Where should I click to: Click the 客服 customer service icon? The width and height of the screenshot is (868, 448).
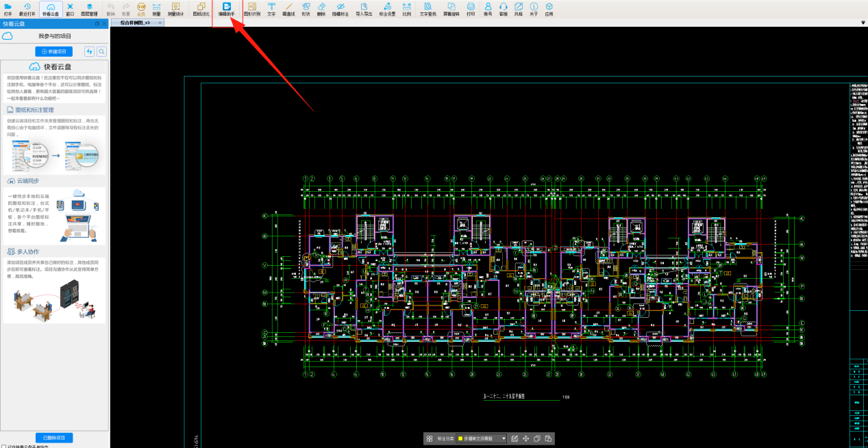(503, 9)
